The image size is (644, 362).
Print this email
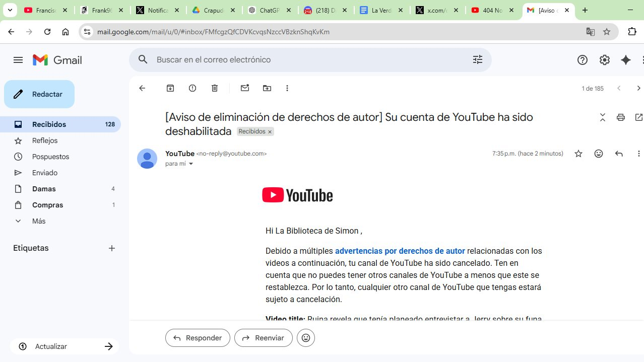click(x=621, y=117)
